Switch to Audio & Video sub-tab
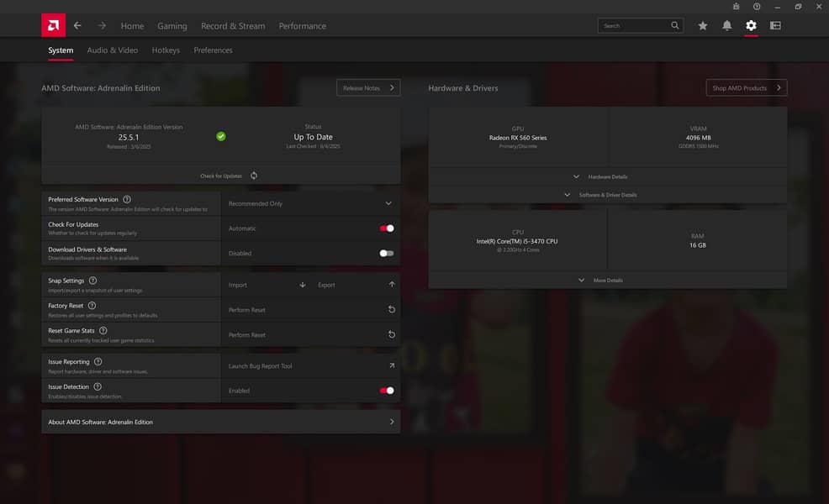The height and width of the screenshot is (504, 829). 112,50
